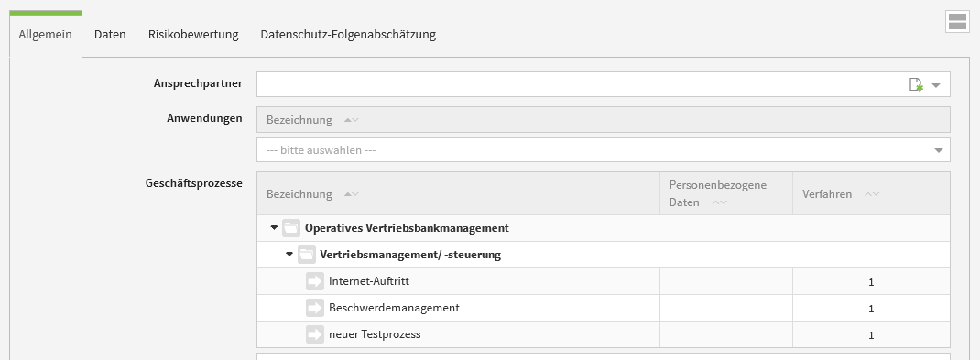
Task: Sort by Verfahren column header
Action: pos(841,194)
